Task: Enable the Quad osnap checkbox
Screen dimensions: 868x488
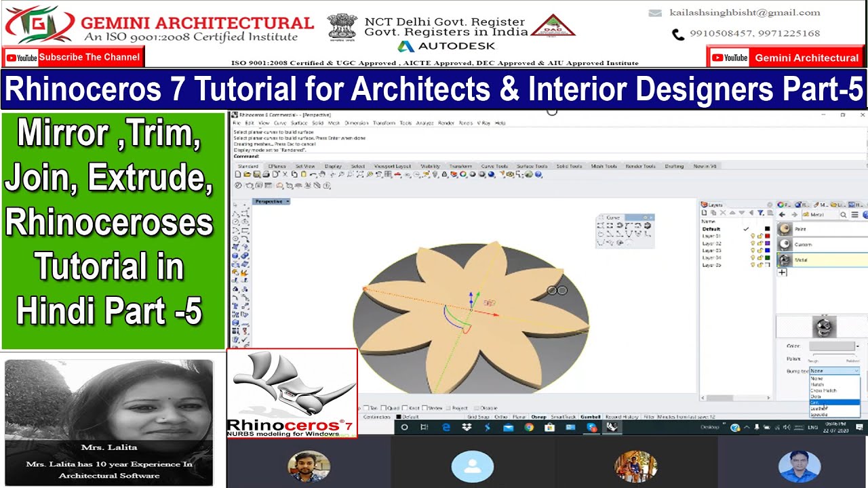Action: coord(384,407)
